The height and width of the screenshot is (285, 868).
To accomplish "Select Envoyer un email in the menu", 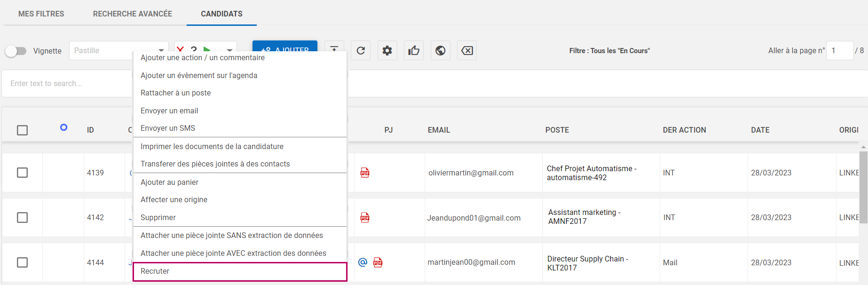I will 169,111.
